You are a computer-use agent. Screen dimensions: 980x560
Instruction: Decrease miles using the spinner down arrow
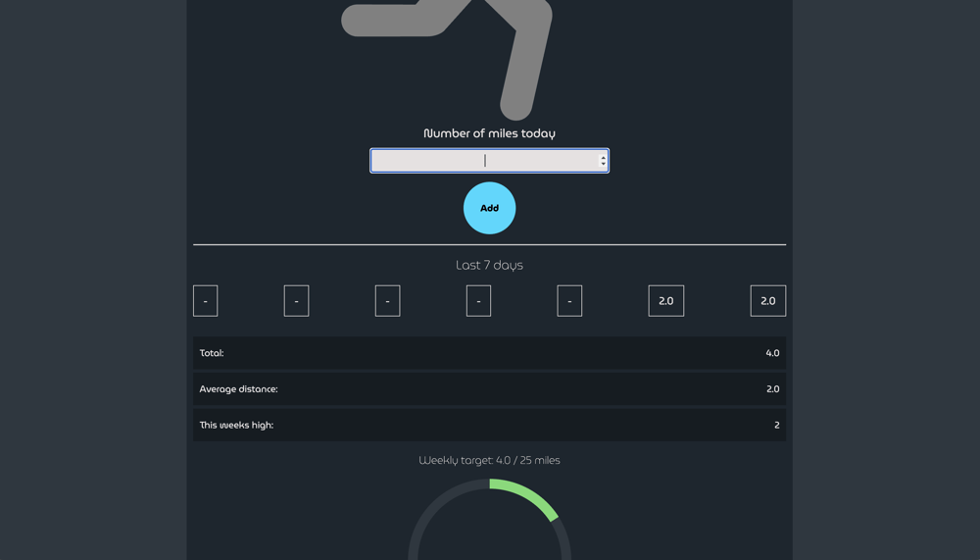603,164
